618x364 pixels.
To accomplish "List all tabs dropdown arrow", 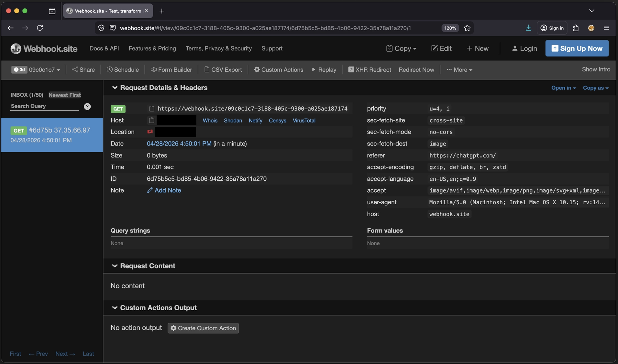I will click(x=591, y=11).
